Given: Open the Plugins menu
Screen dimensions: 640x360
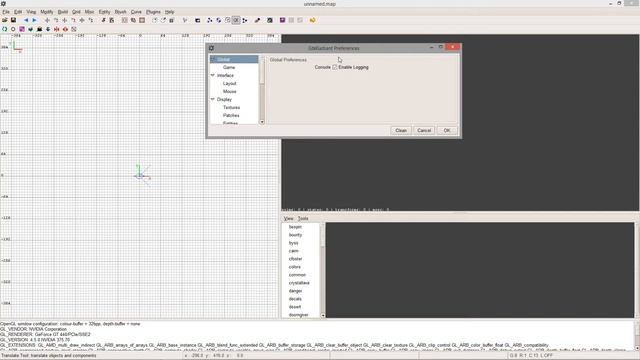Looking at the screenshot, I should point(153,12).
